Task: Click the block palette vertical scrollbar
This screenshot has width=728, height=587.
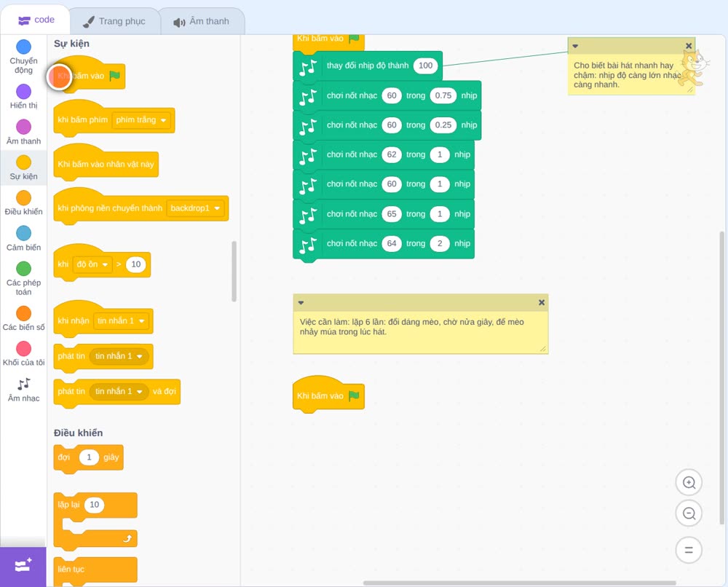Action: coord(234,271)
